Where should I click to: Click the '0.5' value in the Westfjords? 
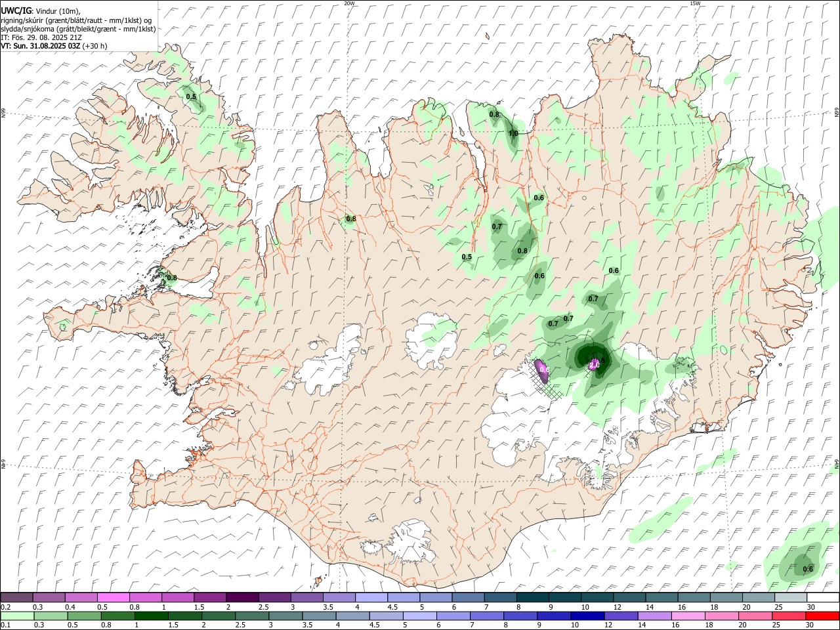(191, 96)
